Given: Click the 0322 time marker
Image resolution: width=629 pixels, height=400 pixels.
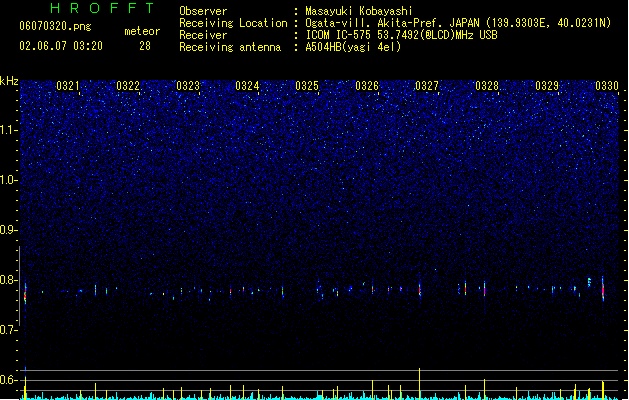Looking at the screenshot, I should [x=128, y=86].
